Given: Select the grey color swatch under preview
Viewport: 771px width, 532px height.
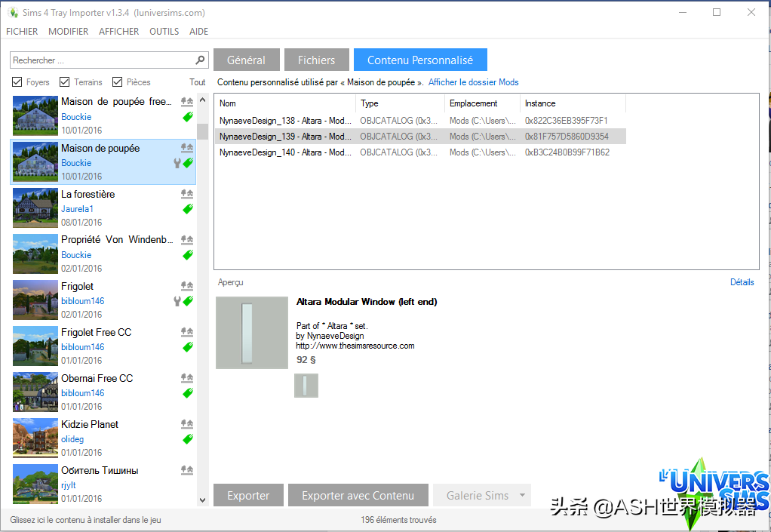Looking at the screenshot, I should (x=306, y=386).
